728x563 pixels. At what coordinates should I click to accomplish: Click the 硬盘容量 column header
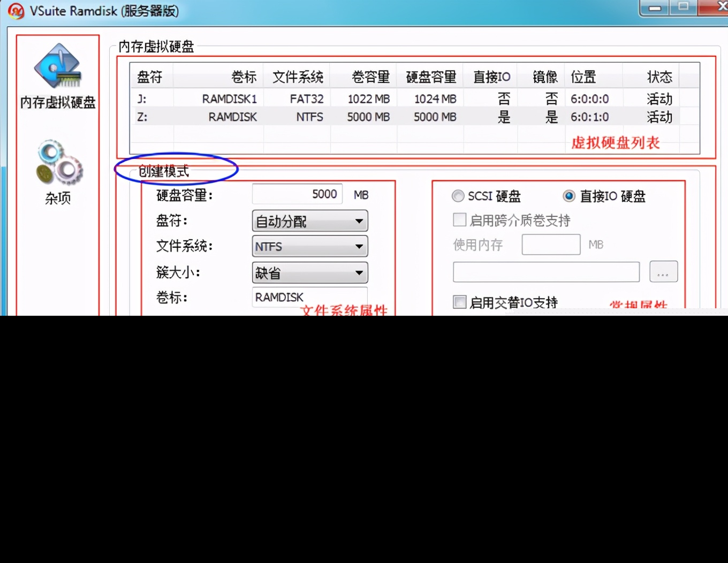[430, 77]
